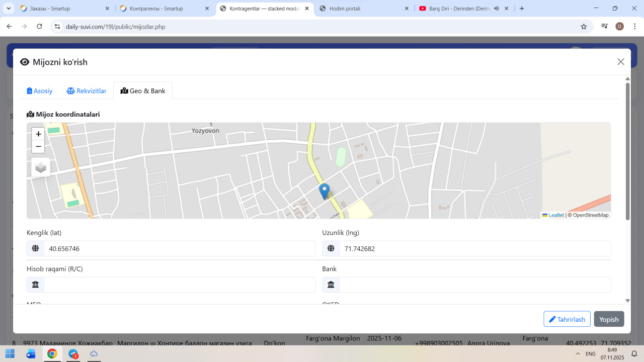This screenshot has width=644, height=362.
Task: Expand the browser tab search dropdown
Action: pos(9,9)
